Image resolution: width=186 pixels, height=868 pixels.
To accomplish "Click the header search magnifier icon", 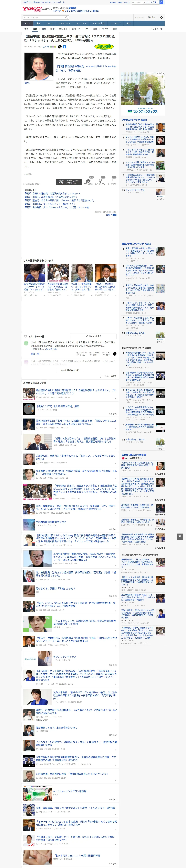I will coord(161,2).
